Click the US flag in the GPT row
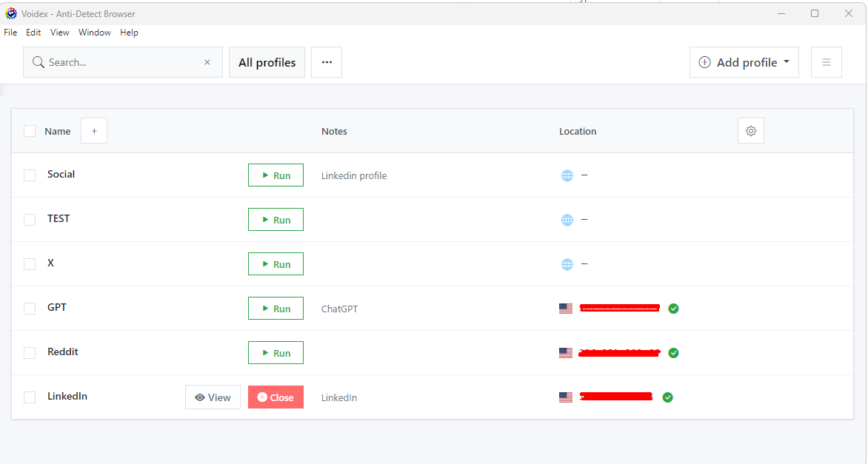This screenshot has width=868, height=464. point(566,309)
